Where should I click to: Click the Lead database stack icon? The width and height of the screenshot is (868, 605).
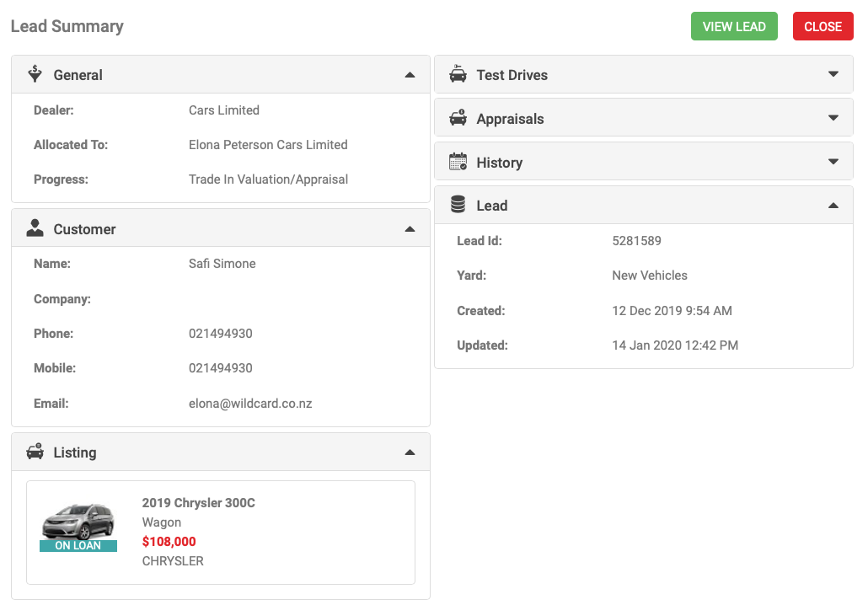tap(458, 204)
